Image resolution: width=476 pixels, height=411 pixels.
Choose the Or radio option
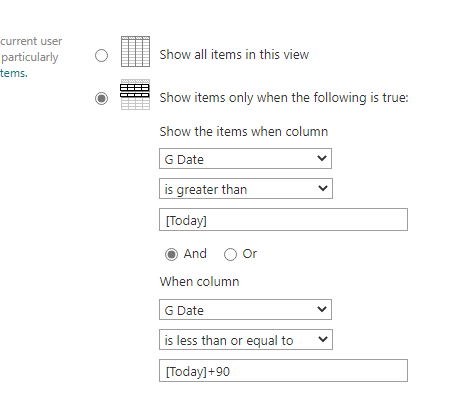[x=230, y=255]
